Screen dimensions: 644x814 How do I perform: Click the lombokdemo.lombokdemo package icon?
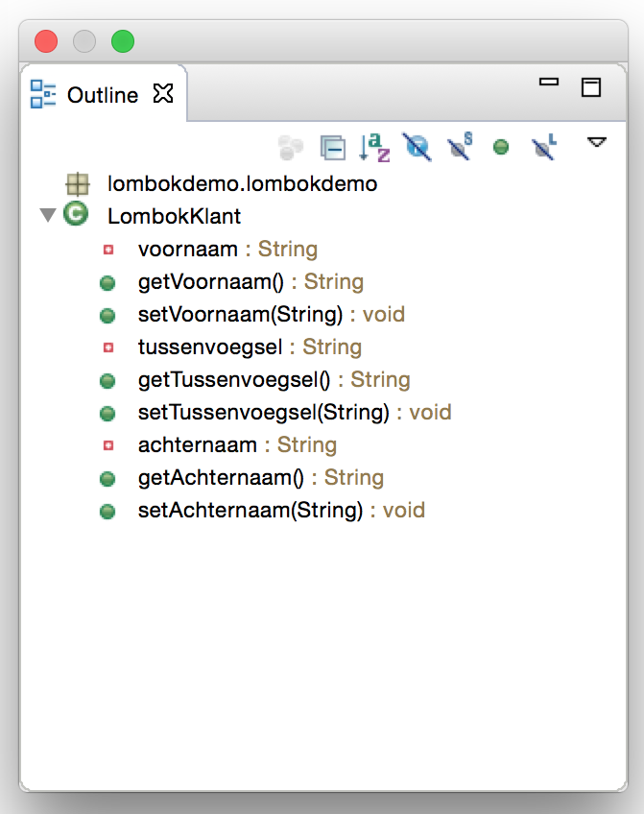click(x=76, y=183)
